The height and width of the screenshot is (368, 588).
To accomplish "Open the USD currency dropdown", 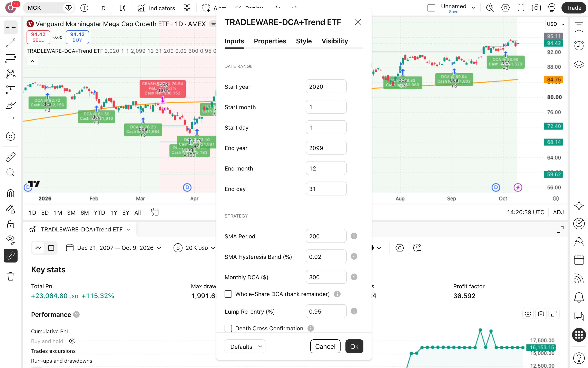I will (556, 24).
